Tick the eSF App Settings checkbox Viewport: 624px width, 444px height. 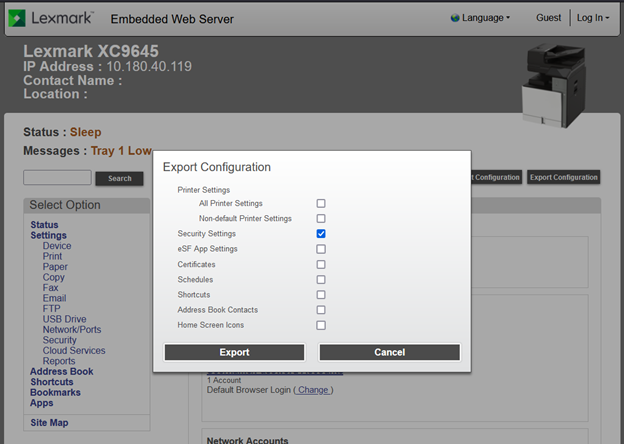point(321,249)
